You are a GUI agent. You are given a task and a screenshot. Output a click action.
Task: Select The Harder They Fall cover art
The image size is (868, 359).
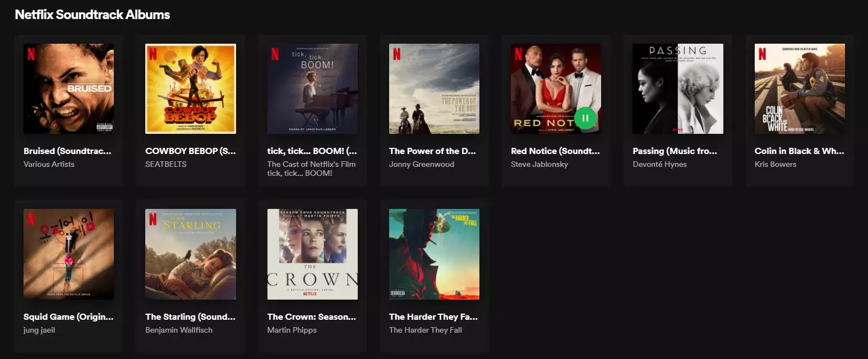[x=434, y=254]
